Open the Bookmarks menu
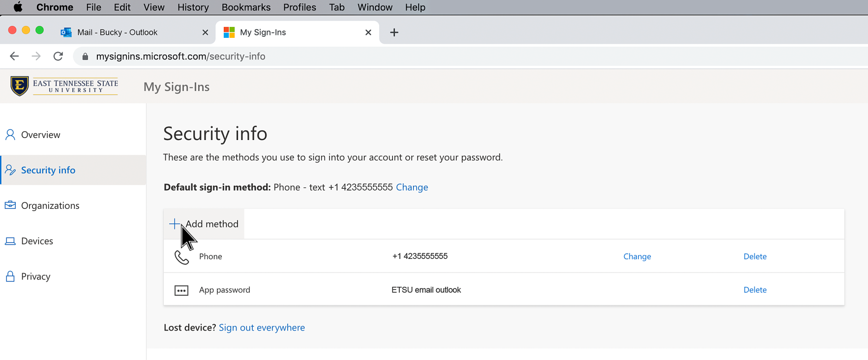This screenshot has width=868, height=360. [246, 7]
